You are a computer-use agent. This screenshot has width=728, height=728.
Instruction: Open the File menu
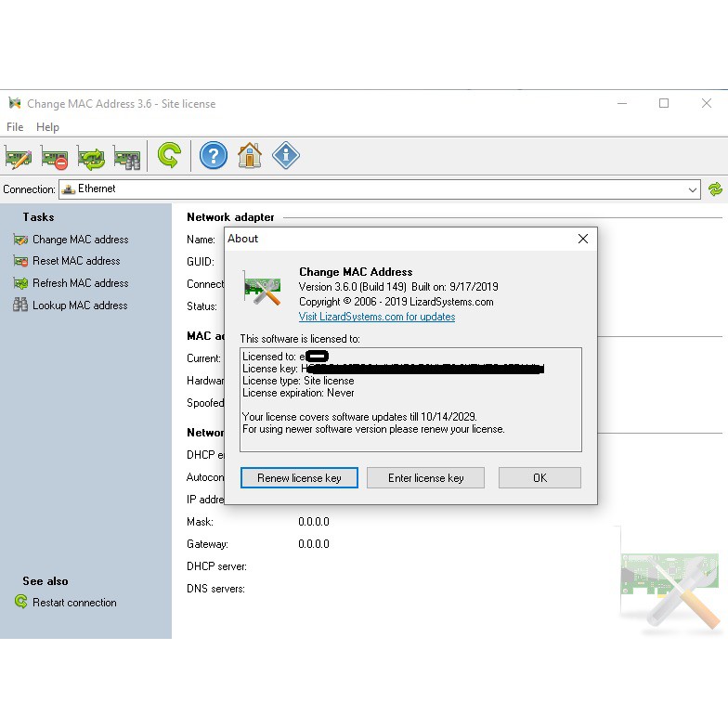(x=15, y=126)
